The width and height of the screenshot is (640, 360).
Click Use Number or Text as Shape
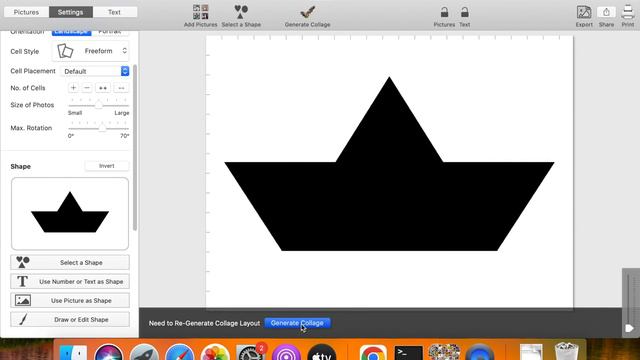click(70, 282)
